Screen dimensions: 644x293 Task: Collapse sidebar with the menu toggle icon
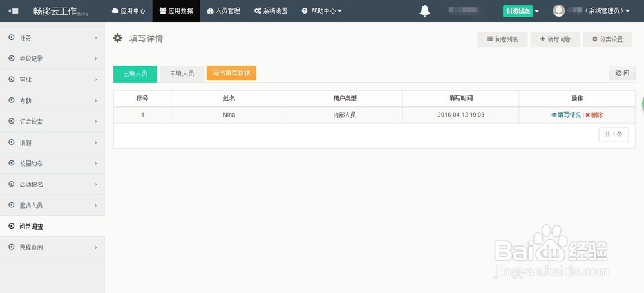tap(13, 11)
